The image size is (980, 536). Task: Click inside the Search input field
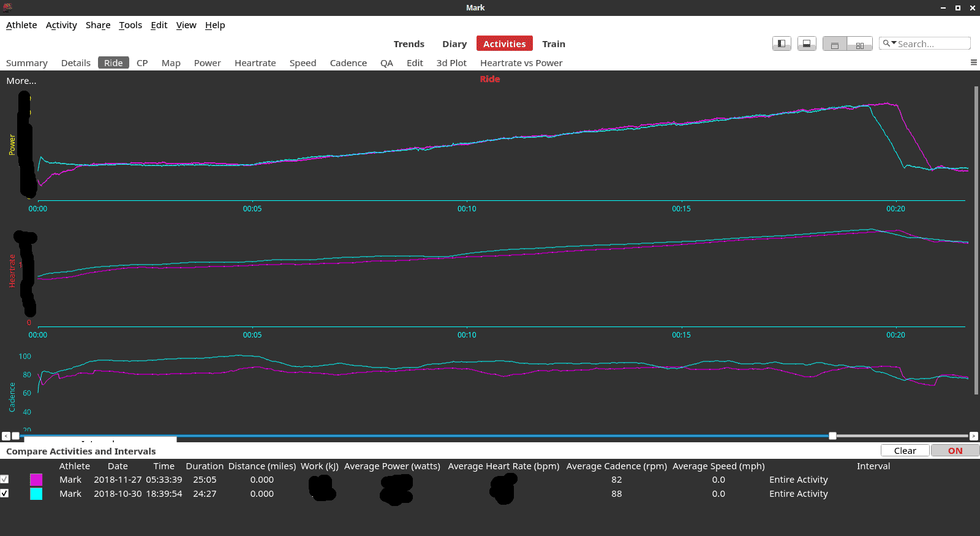click(x=932, y=44)
